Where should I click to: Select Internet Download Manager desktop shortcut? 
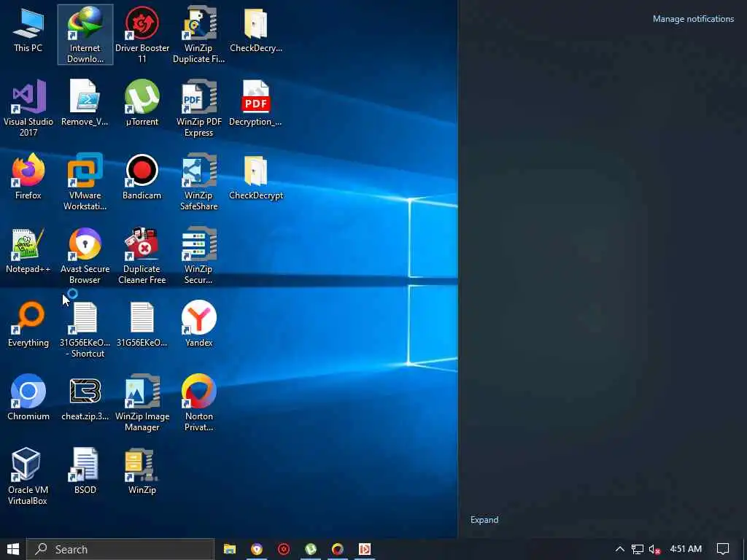coord(85,34)
